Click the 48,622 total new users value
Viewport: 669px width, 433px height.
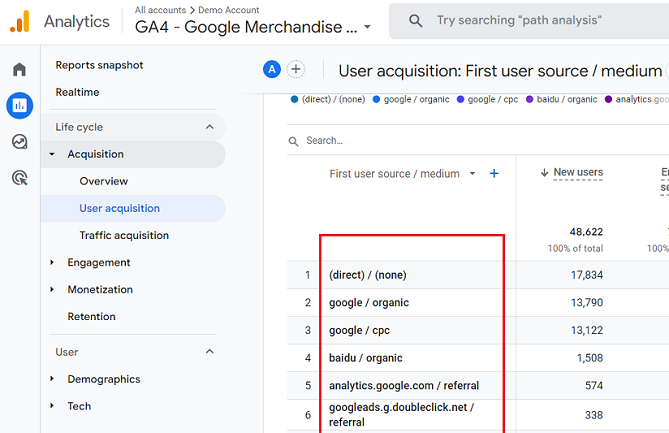click(586, 232)
